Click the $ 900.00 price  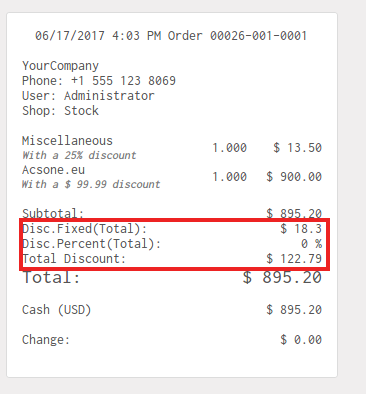coord(294,177)
